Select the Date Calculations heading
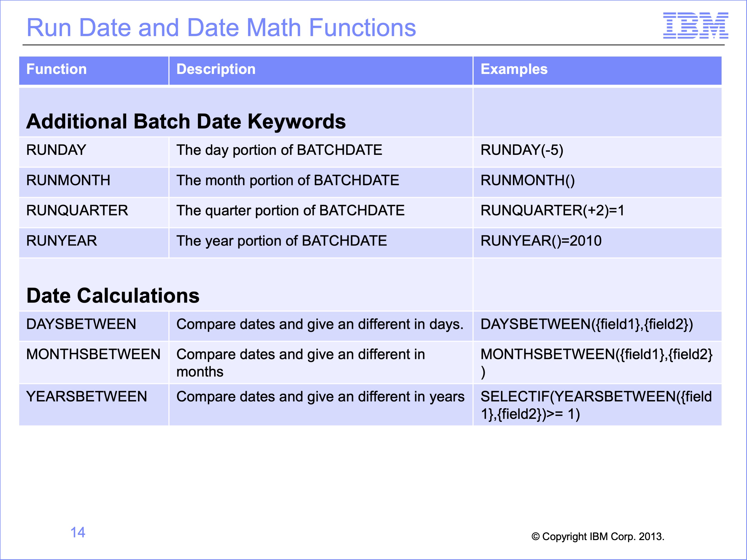Viewport: 747px width, 560px height. point(113,296)
